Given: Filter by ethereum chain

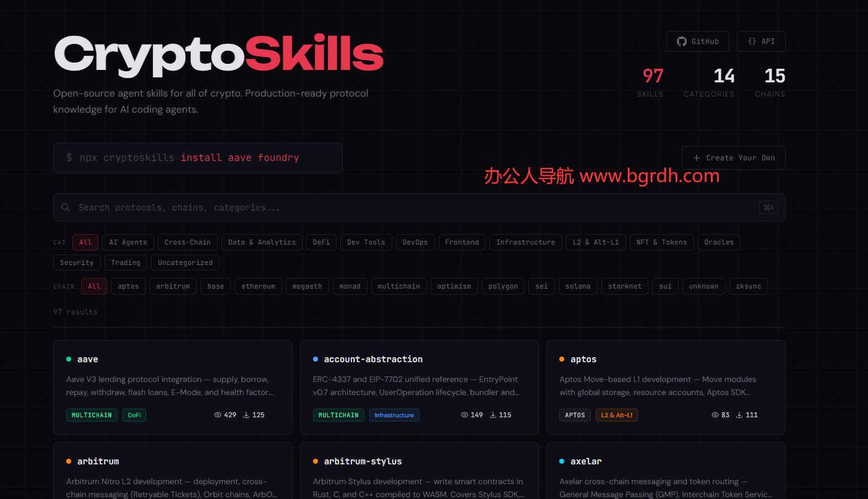Looking at the screenshot, I should [258, 286].
